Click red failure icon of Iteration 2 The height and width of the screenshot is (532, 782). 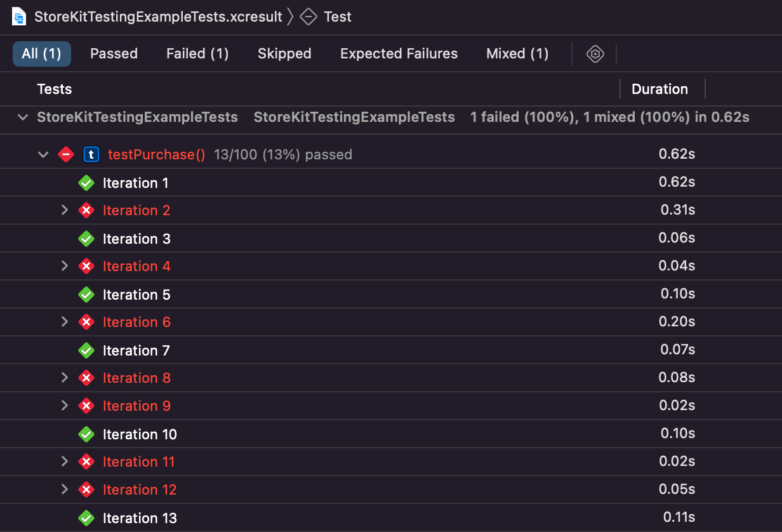pyautogui.click(x=86, y=211)
